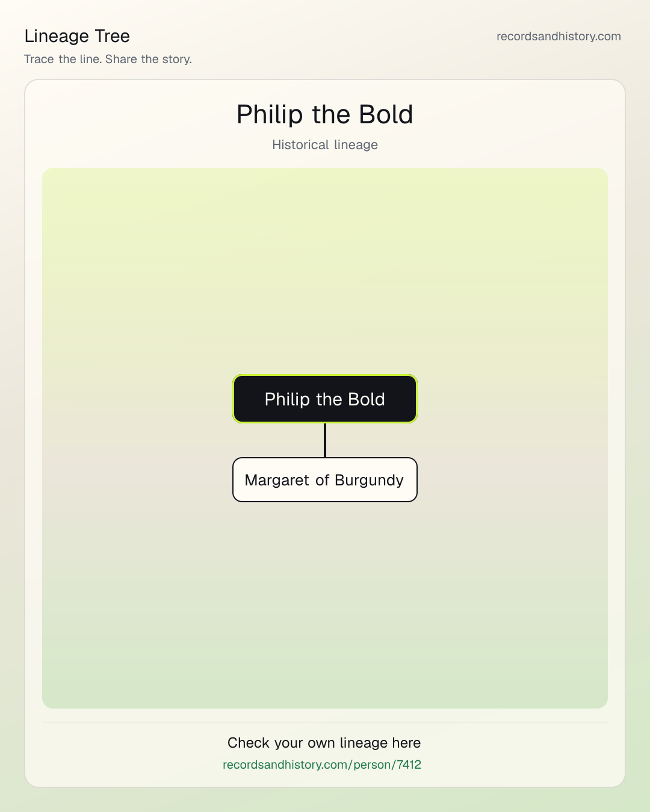Click the connector line between the two nodes

click(325, 440)
